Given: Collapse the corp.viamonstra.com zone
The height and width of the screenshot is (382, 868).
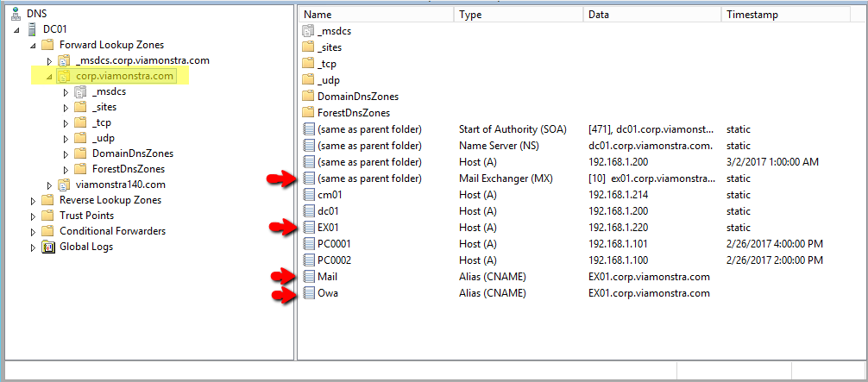Looking at the screenshot, I should coord(49,76).
